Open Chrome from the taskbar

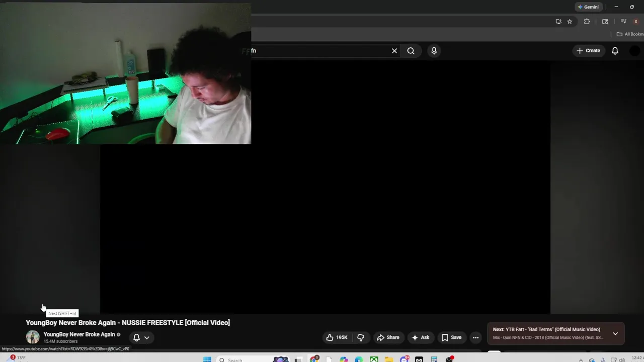(313, 359)
